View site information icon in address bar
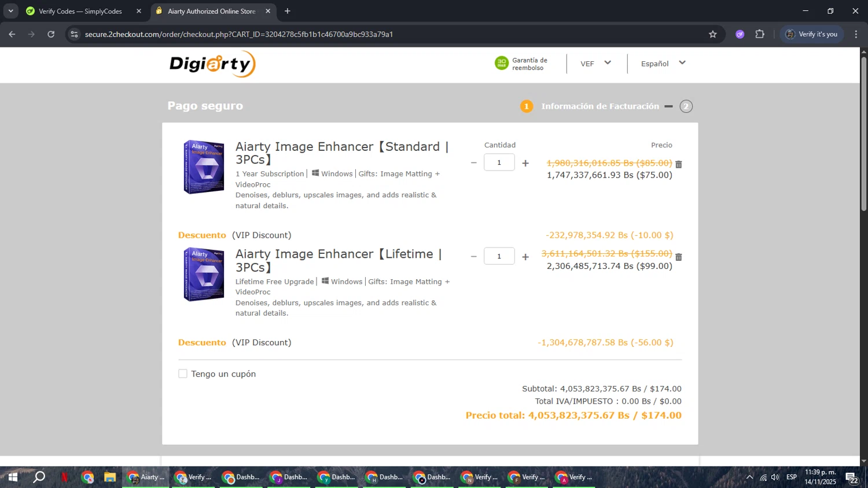 (74, 34)
